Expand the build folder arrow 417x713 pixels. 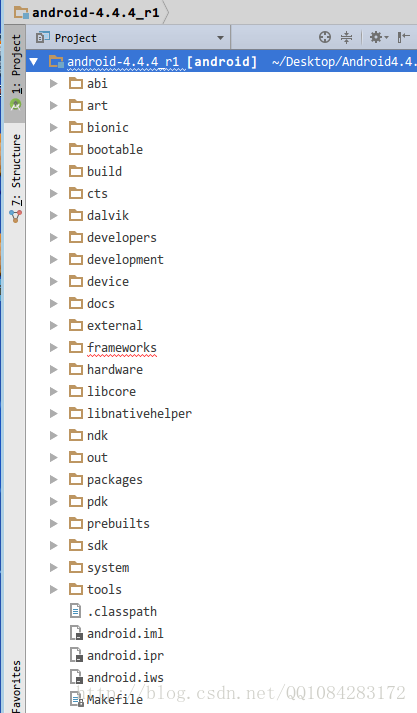click(x=54, y=171)
